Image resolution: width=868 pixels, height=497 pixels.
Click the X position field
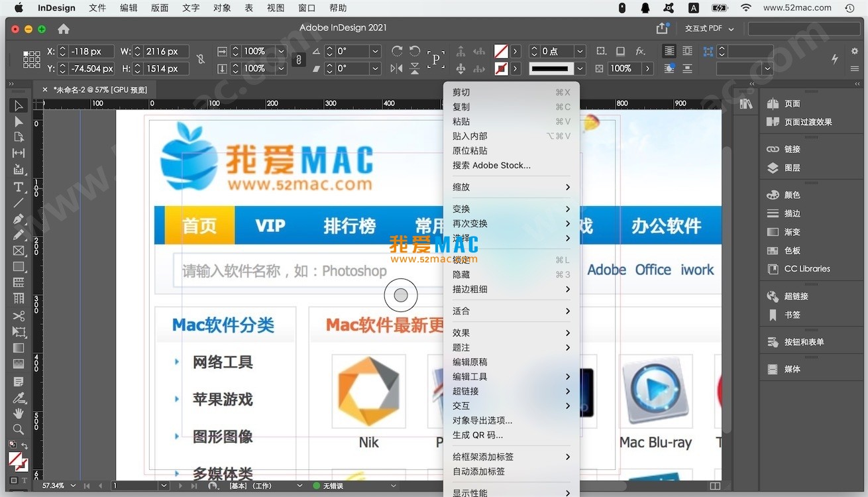pyautogui.click(x=92, y=51)
